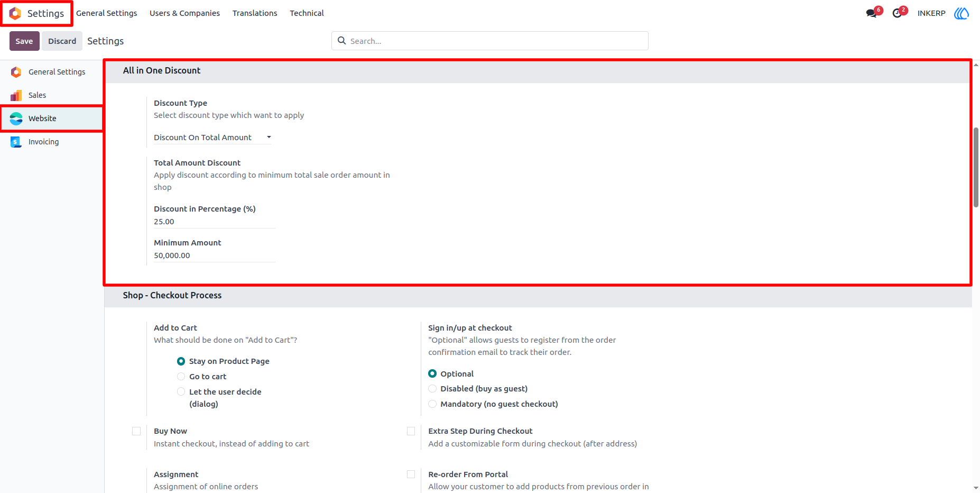980x493 pixels.
Task: Select Mandatory (no guest checkout) option
Action: (432, 404)
